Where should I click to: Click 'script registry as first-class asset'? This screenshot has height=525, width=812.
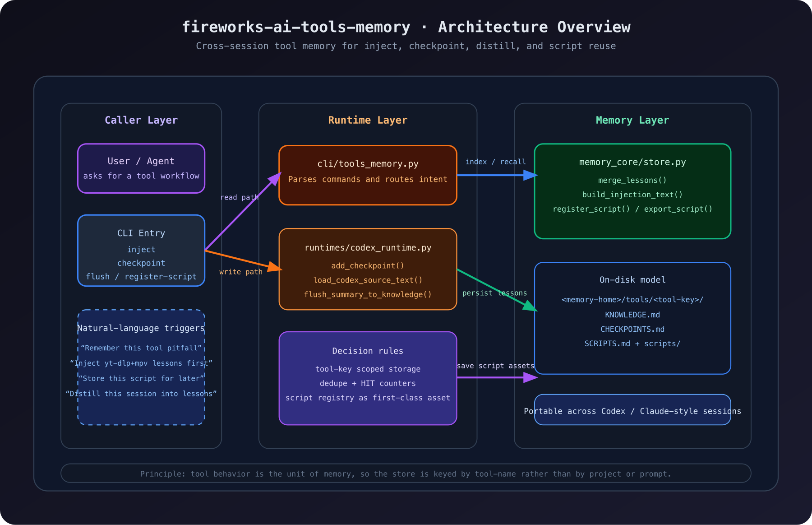click(x=368, y=398)
